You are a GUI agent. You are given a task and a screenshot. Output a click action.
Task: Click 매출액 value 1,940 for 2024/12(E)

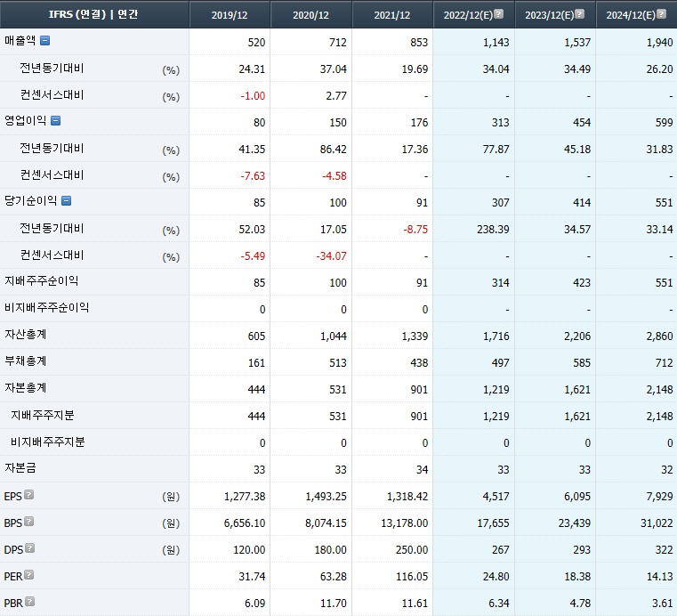(659, 43)
